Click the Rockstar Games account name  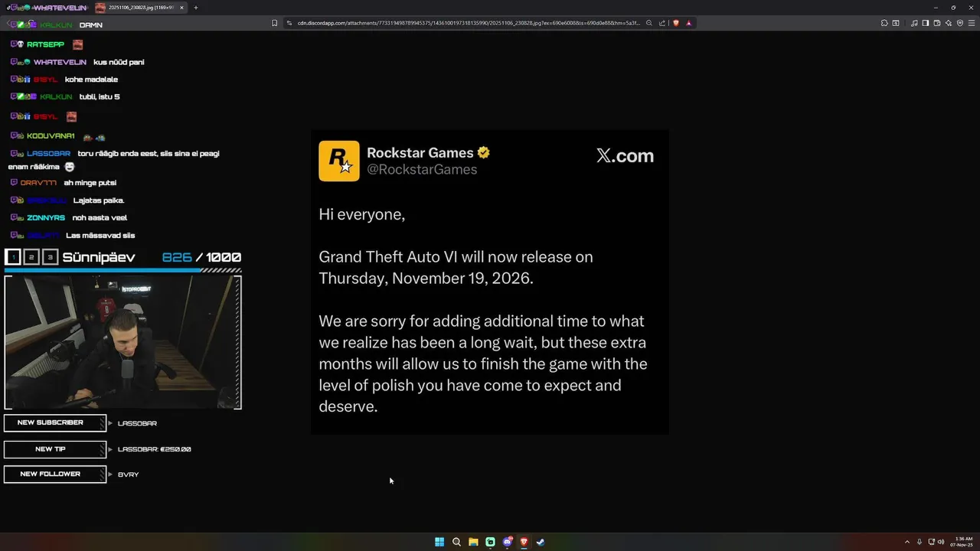420,152
